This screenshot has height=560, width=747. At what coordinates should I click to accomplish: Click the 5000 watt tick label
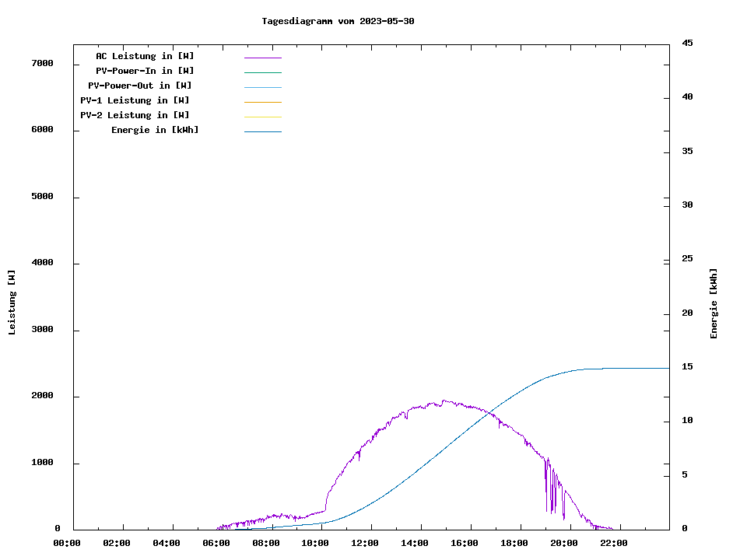pos(42,197)
